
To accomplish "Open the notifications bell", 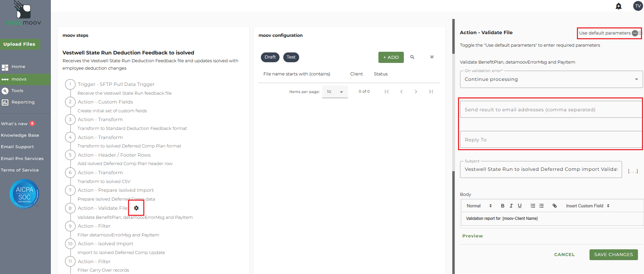I will [619, 6].
